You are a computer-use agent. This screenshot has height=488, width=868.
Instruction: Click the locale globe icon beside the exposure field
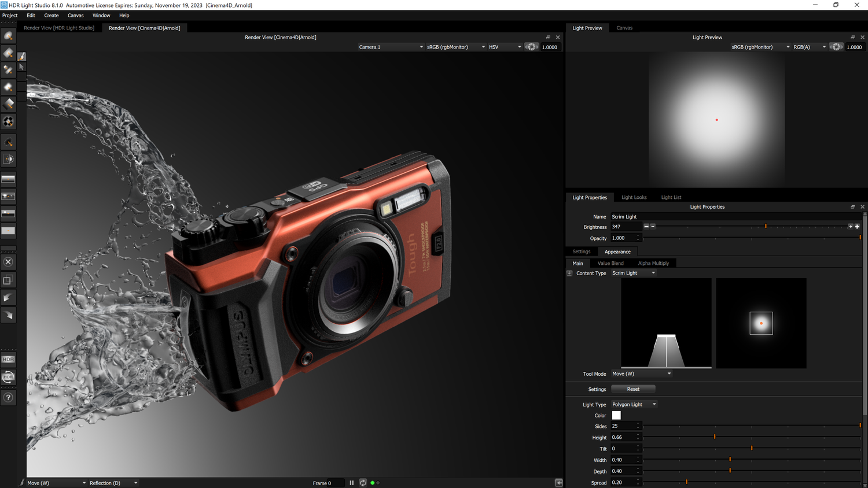pyautogui.click(x=531, y=47)
